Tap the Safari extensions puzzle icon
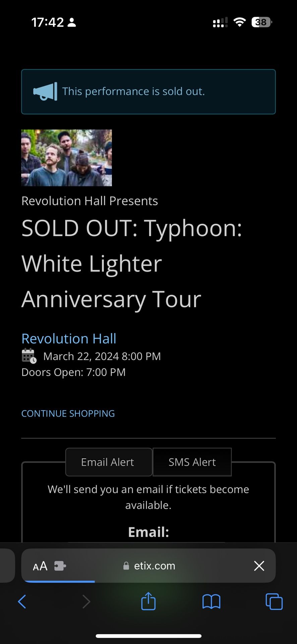Image resolution: width=297 pixels, height=644 pixels. [60, 566]
